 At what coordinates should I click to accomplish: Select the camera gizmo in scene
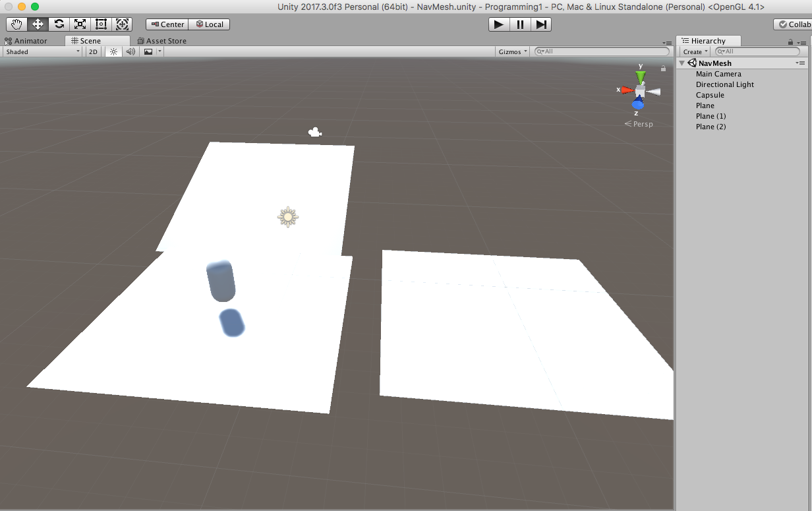click(x=315, y=133)
